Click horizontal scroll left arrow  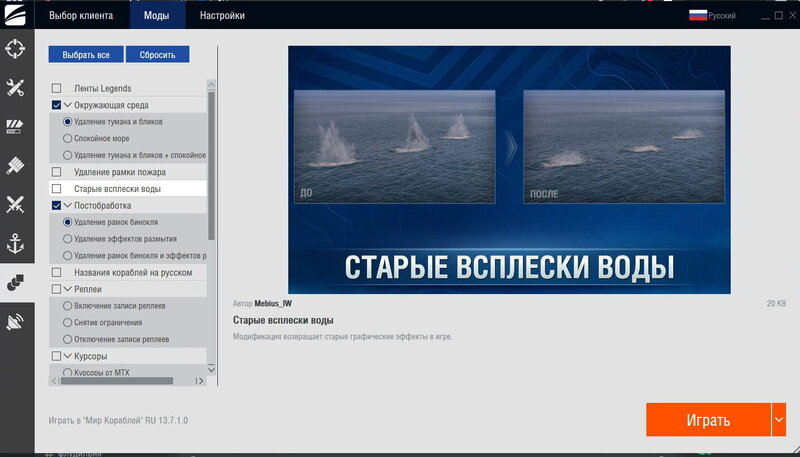tap(54, 381)
